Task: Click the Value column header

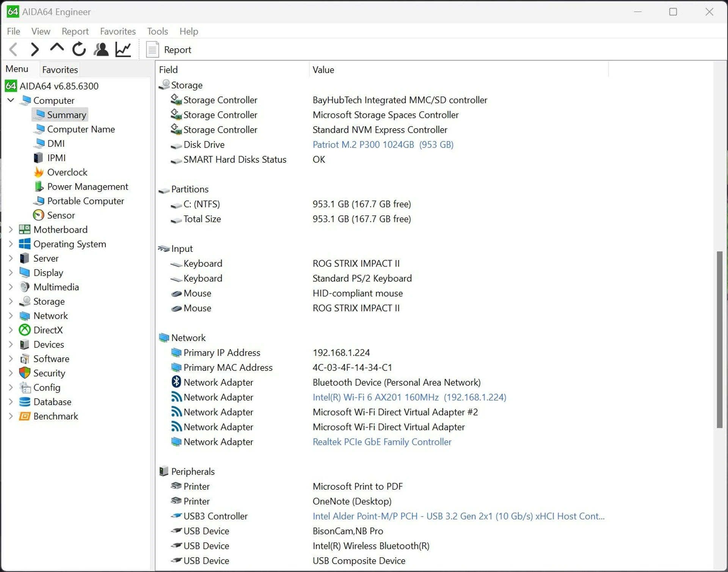Action: pos(459,70)
